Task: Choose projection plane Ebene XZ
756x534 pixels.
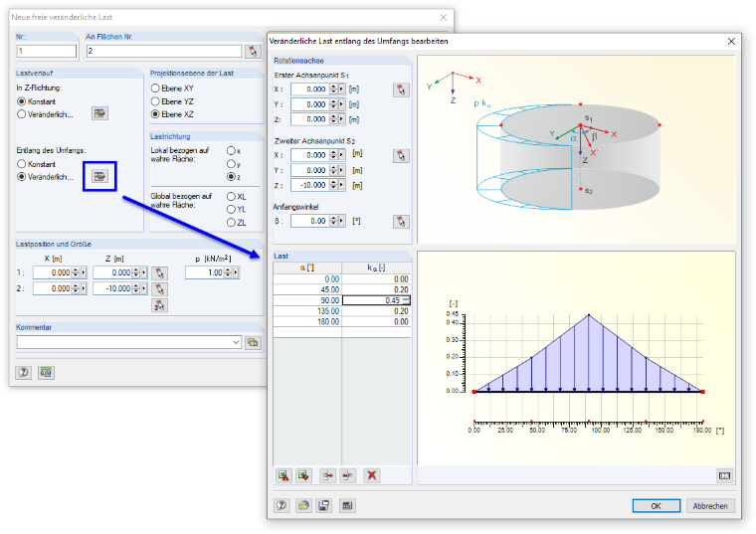Action: pyautogui.click(x=155, y=114)
